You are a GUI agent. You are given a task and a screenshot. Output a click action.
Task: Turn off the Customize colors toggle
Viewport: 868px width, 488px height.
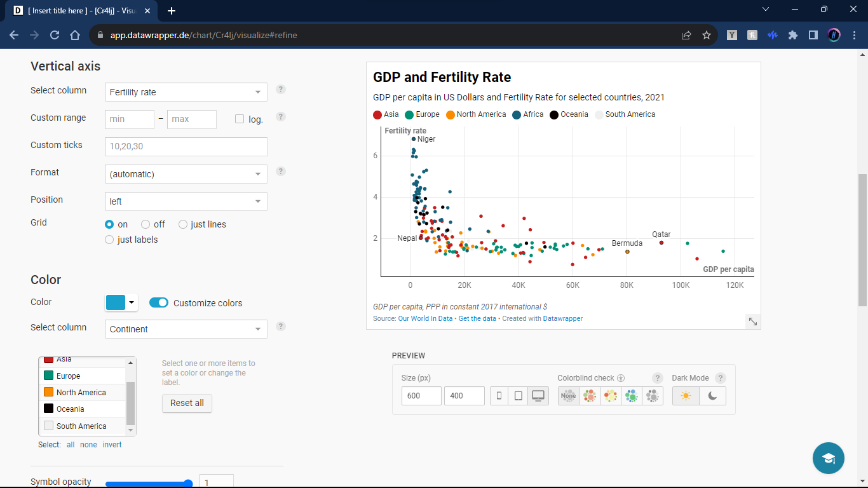click(x=159, y=303)
